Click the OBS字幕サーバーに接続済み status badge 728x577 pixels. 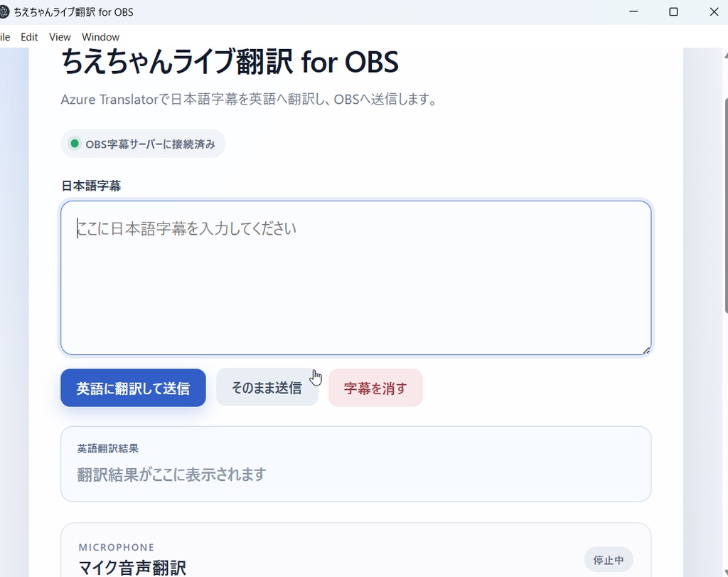[x=143, y=144]
